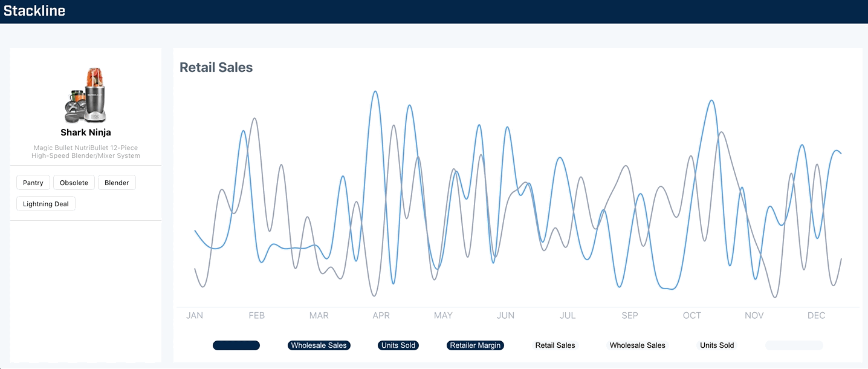Image resolution: width=868 pixels, height=369 pixels.
Task: Toggle the light gray Wholesale Sales pill
Action: 638,345
